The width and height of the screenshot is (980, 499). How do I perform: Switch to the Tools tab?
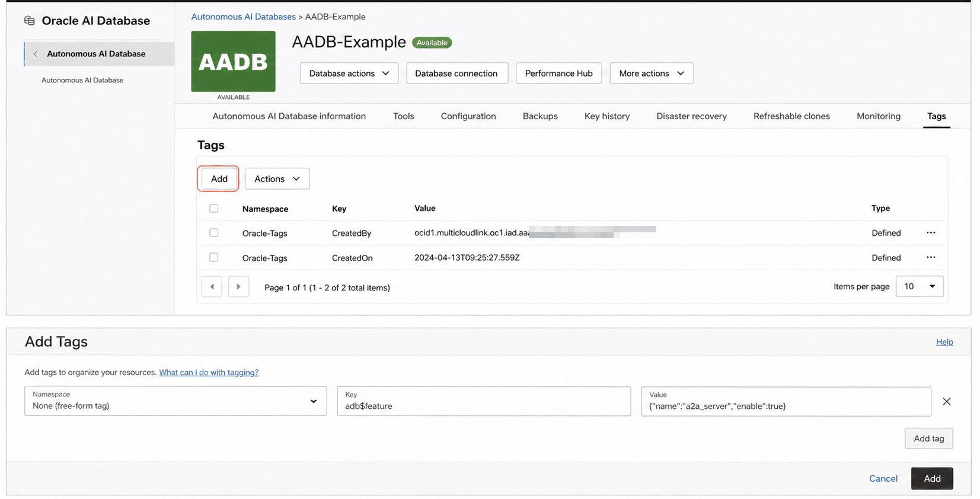(x=404, y=116)
